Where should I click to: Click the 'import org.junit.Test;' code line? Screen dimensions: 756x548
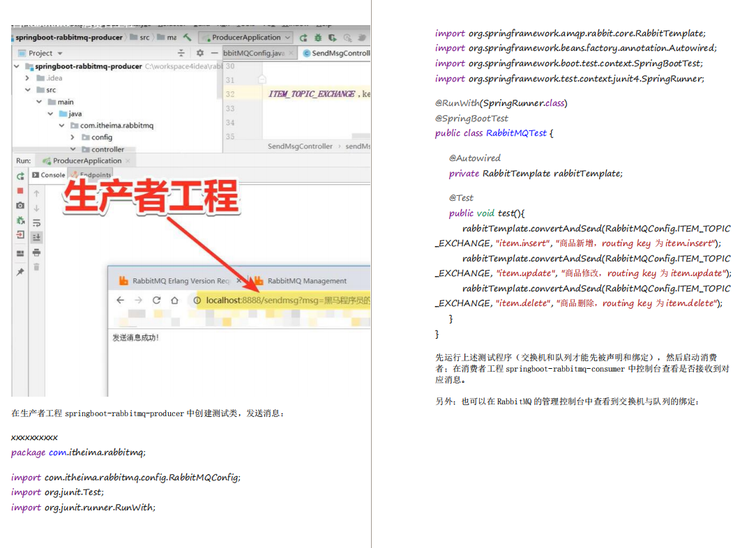click(x=57, y=492)
